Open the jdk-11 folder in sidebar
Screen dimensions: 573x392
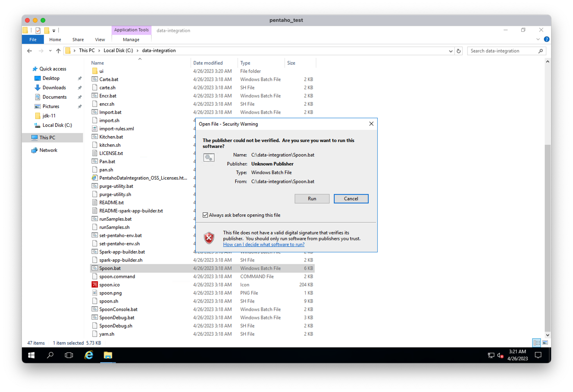coord(49,116)
